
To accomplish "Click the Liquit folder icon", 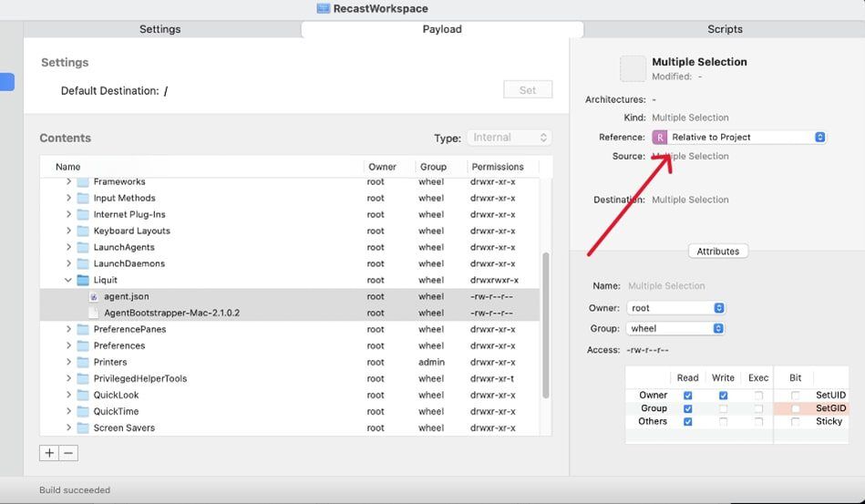I will pyautogui.click(x=83, y=280).
